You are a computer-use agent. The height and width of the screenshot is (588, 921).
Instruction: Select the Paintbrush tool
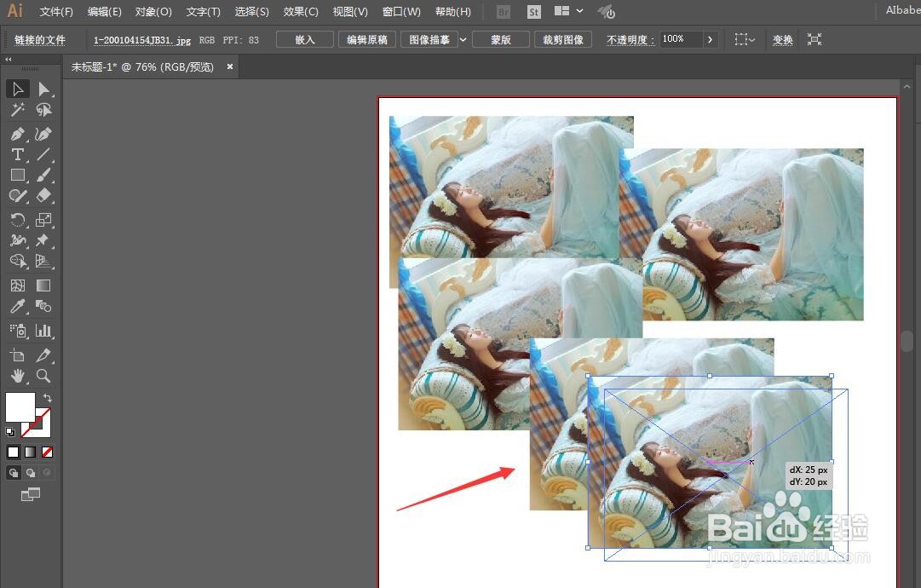pyautogui.click(x=43, y=175)
